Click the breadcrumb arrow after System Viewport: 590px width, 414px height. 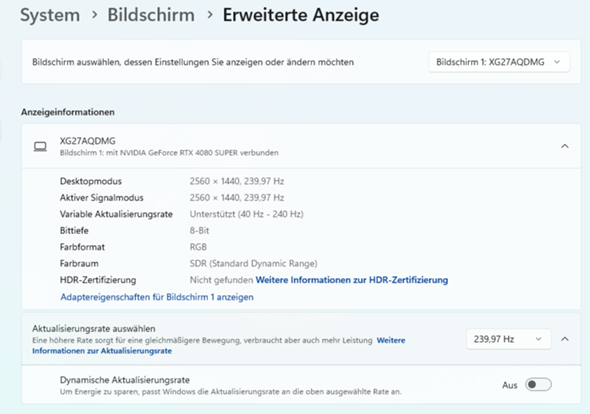(94, 15)
